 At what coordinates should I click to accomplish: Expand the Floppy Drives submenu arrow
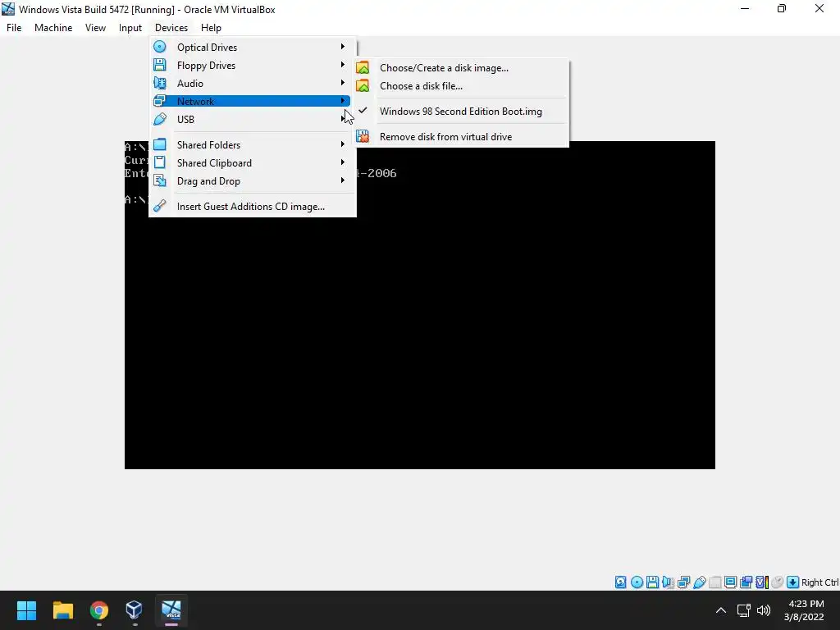pos(343,64)
